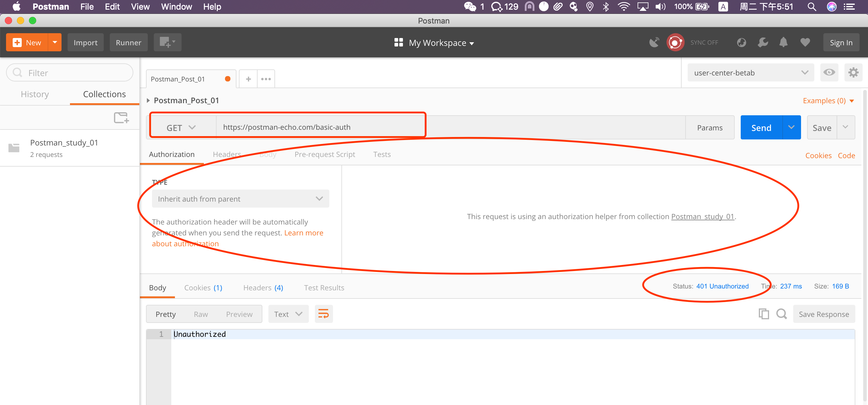Viewport: 868px width, 405px height.
Task: Open manage environments gear icon
Action: point(853,72)
